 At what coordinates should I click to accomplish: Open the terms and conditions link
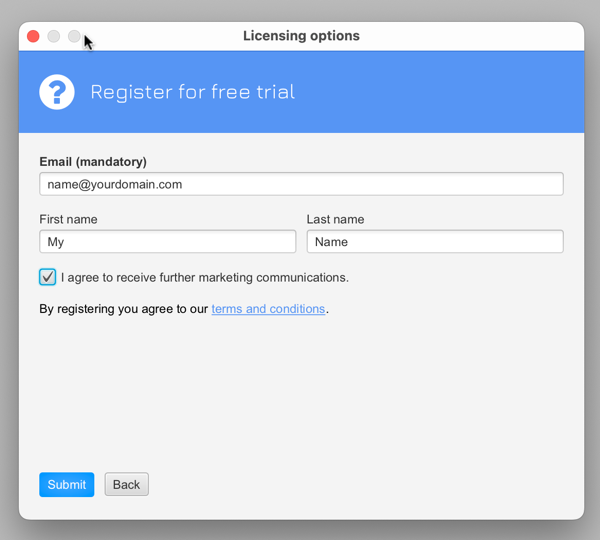pos(268,309)
